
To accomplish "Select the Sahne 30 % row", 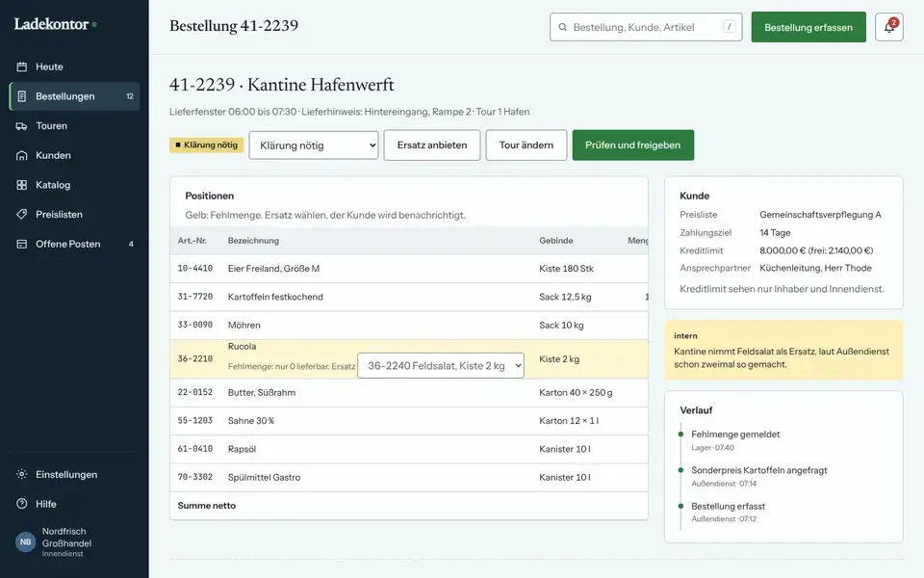I will pos(409,421).
